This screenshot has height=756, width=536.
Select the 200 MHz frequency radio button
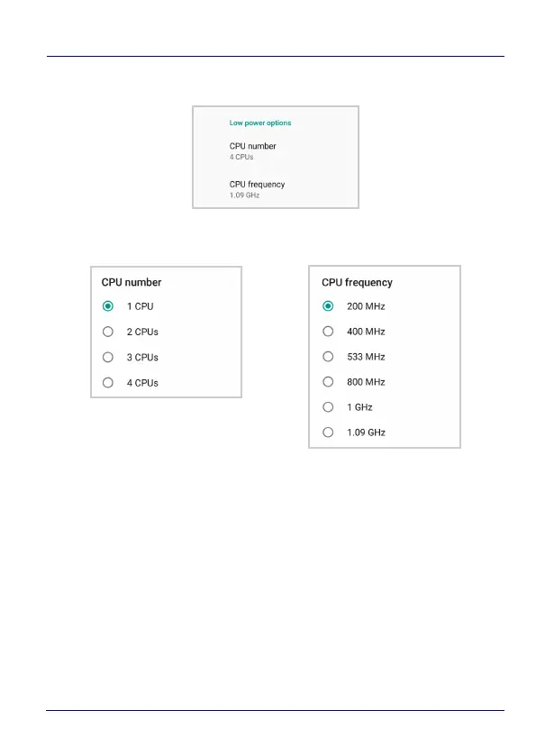tap(328, 306)
